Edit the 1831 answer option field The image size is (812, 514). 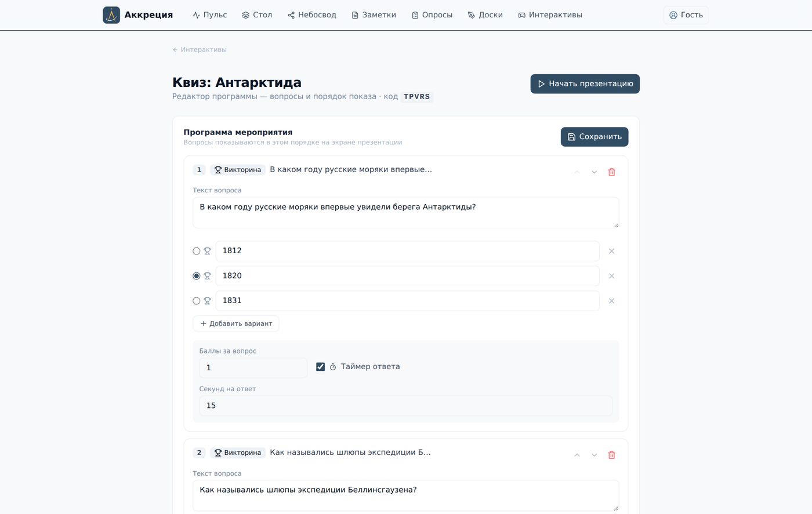click(x=407, y=301)
